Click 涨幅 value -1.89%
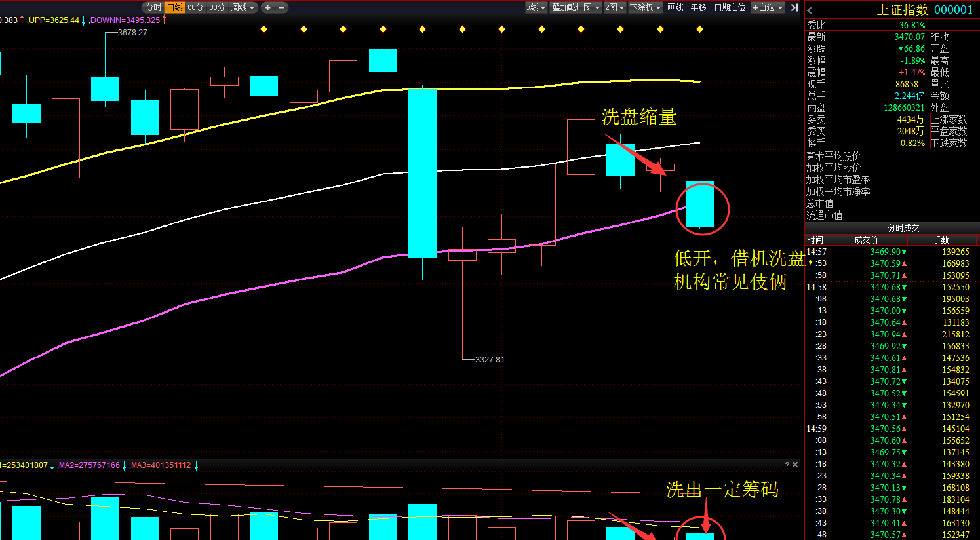 pyautogui.click(x=913, y=61)
